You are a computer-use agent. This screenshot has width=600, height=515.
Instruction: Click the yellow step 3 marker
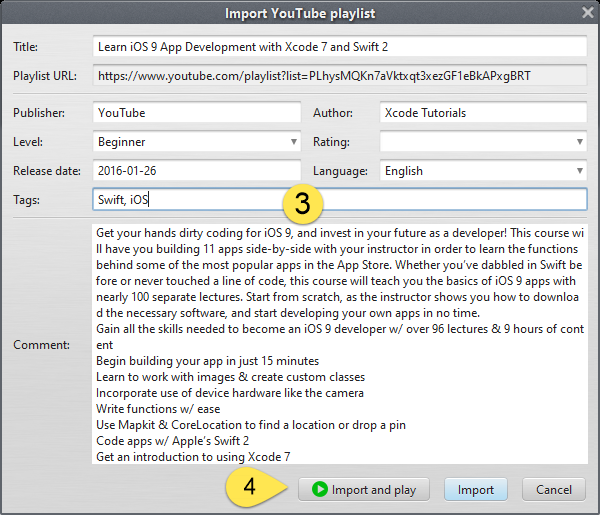tap(303, 203)
